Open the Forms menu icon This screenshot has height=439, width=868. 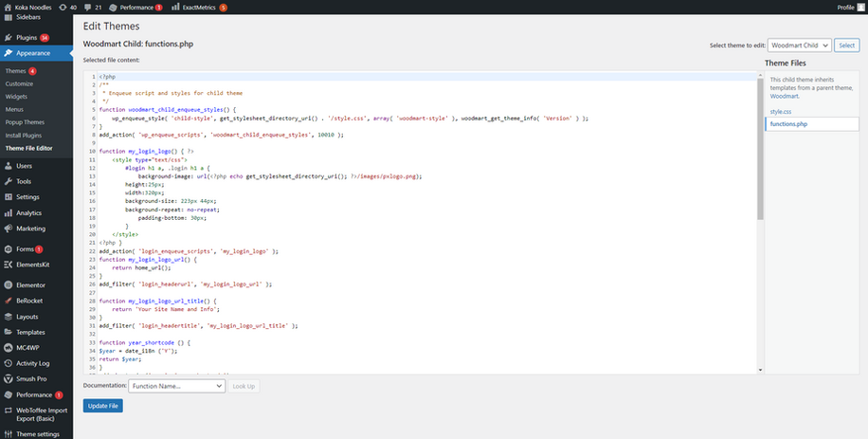pyautogui.click(x=9, y=249)
